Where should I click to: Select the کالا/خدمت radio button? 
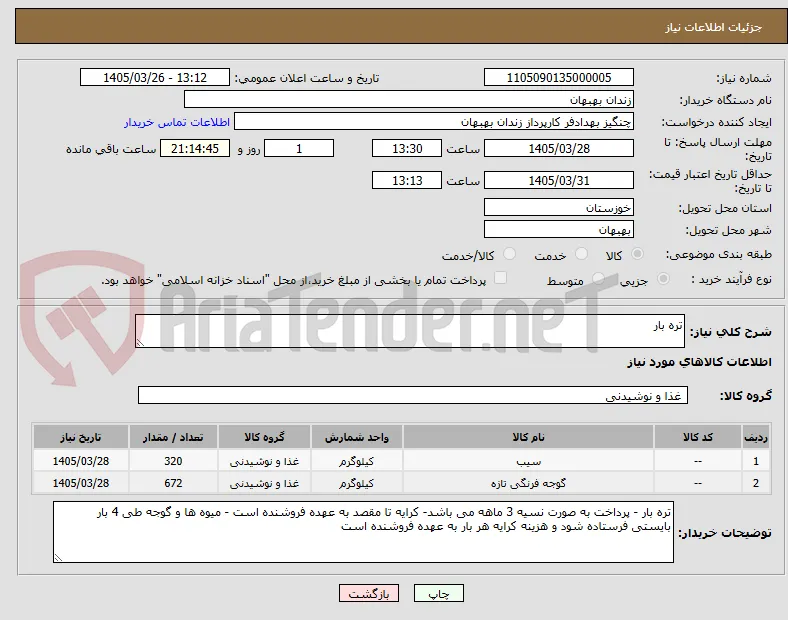click(x=509, y=254)
